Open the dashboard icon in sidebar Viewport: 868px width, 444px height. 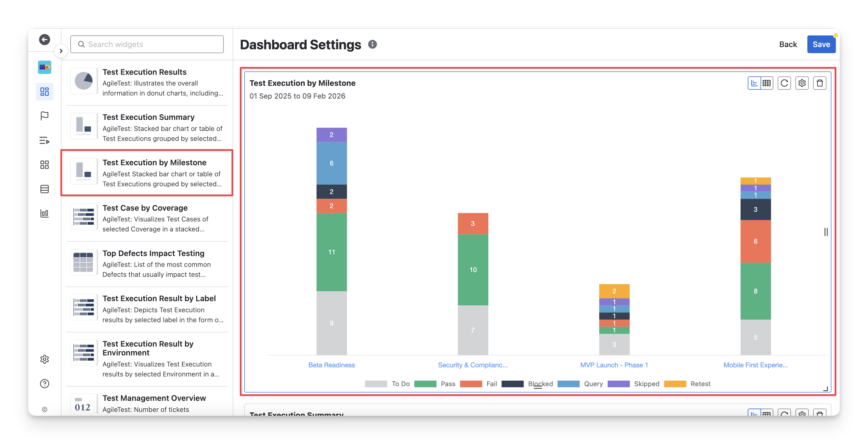45,92
